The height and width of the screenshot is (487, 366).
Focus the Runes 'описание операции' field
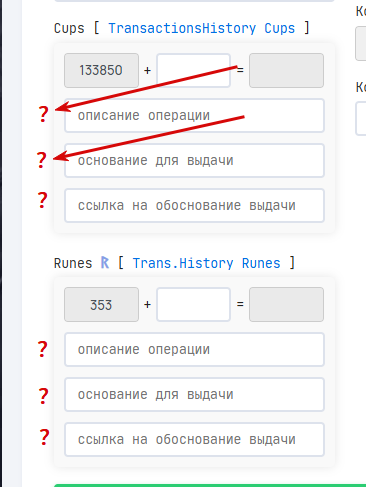click(x=194, y=350)
